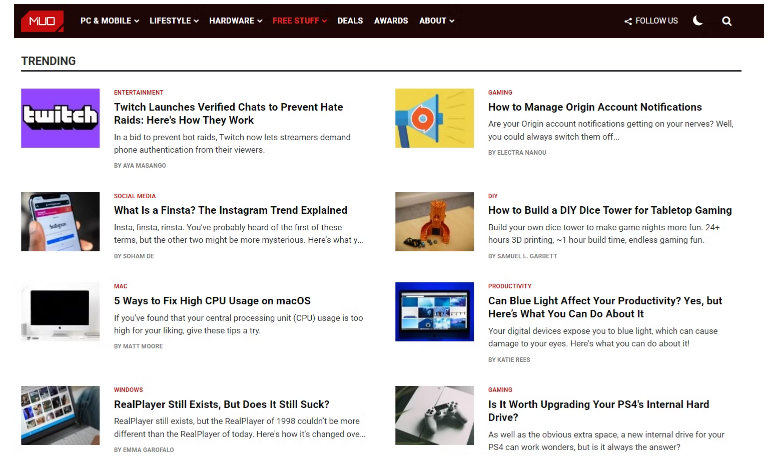Image resolution: width=779 pixels, height=464 pixels.
Task: Click the "RealPlayer of 1998" excerpt
Action: click(239, 428)
